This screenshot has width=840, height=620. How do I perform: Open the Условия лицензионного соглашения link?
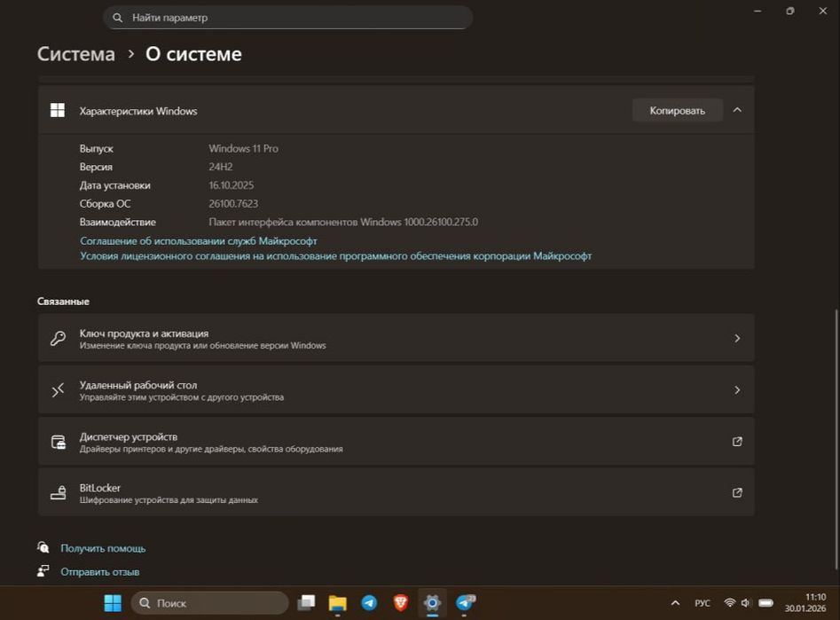pos(336,256)
